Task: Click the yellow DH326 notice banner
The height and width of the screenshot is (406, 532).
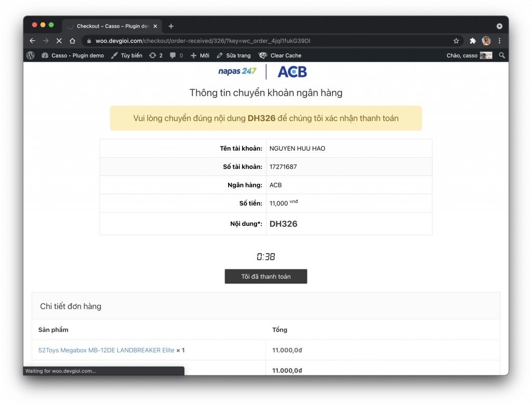Action: (x=265, y=118)
